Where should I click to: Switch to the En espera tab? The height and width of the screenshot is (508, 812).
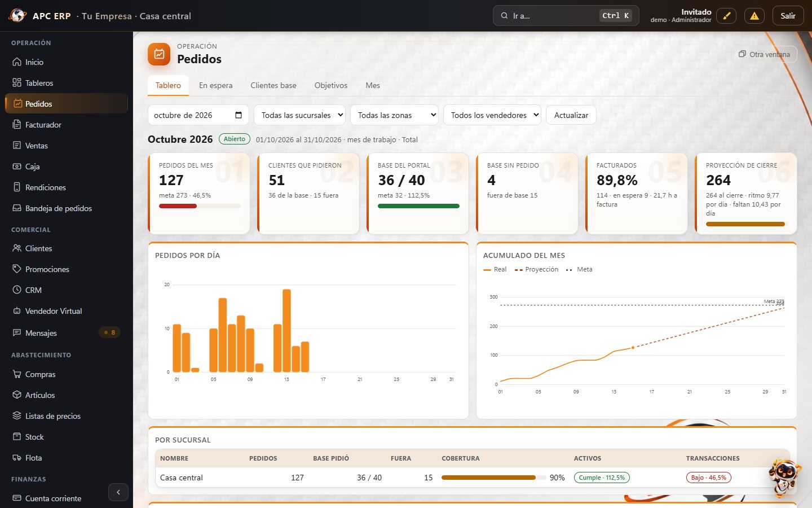(x=216, y=86)
